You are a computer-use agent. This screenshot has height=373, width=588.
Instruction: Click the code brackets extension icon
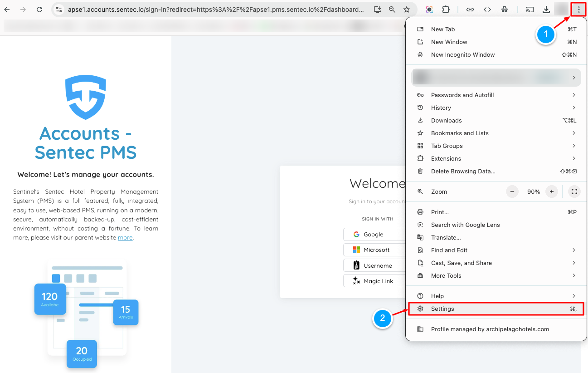[487, 9]
